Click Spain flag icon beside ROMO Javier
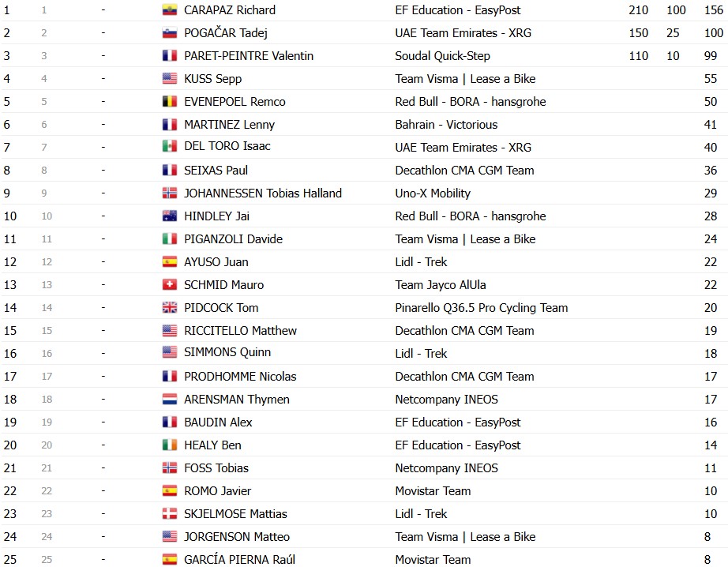Screen dimensions: 728x567 (x=170, y=491)
